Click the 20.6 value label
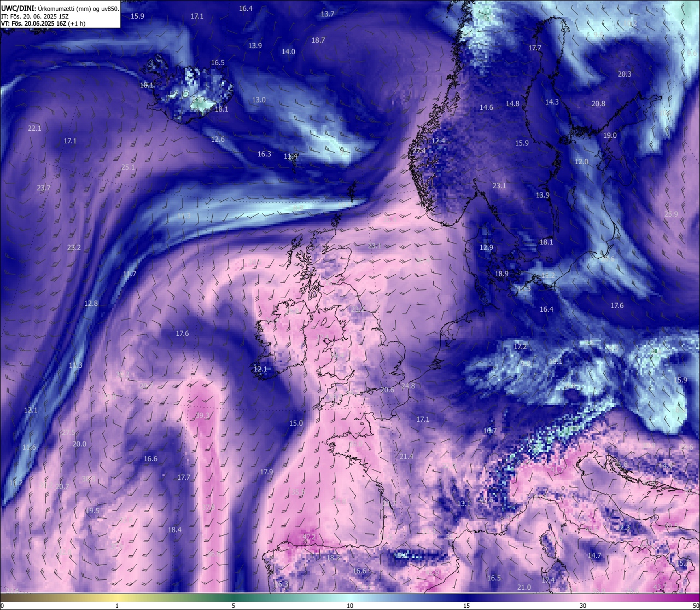 coord(387,390)
